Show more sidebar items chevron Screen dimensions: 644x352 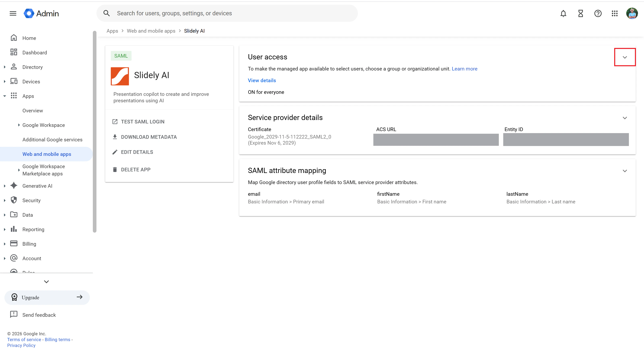click(47, 282)
